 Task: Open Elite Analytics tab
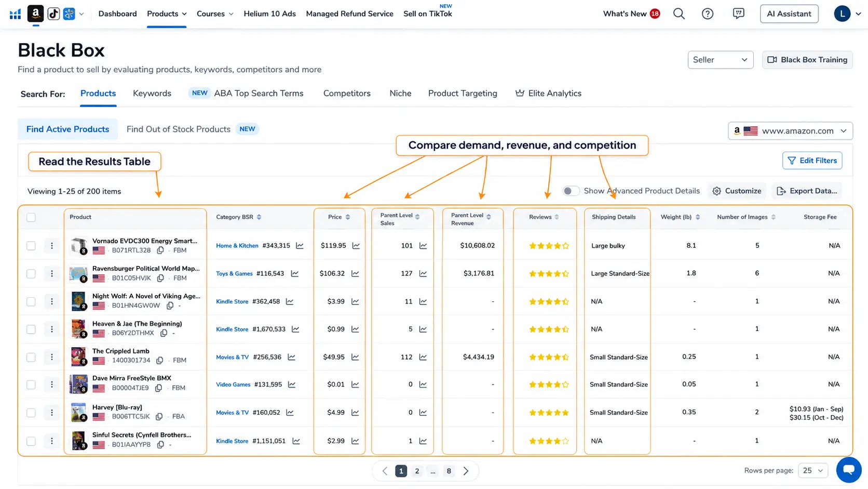click(x=548, y=94)
